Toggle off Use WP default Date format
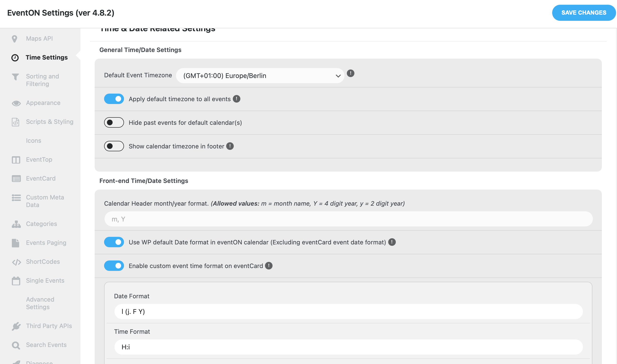The width and height of the screenshot is (617, 364). [114, 242]
